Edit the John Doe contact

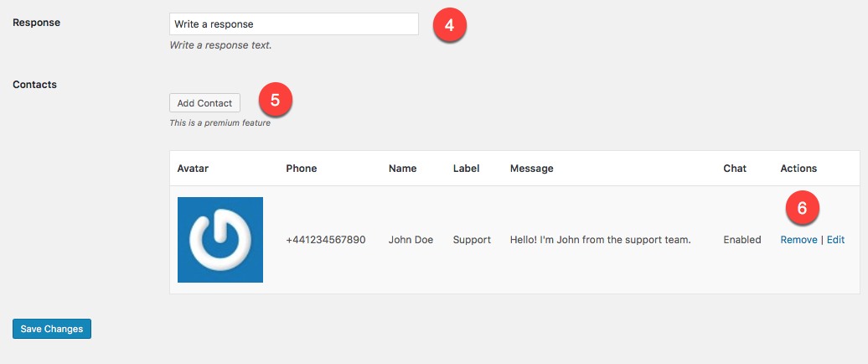point(836,240)
